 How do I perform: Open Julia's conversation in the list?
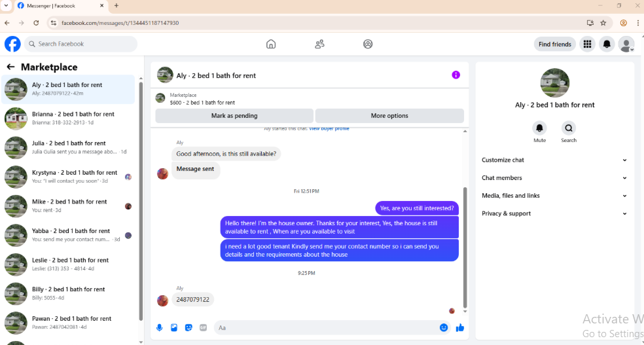pos(68,147)
